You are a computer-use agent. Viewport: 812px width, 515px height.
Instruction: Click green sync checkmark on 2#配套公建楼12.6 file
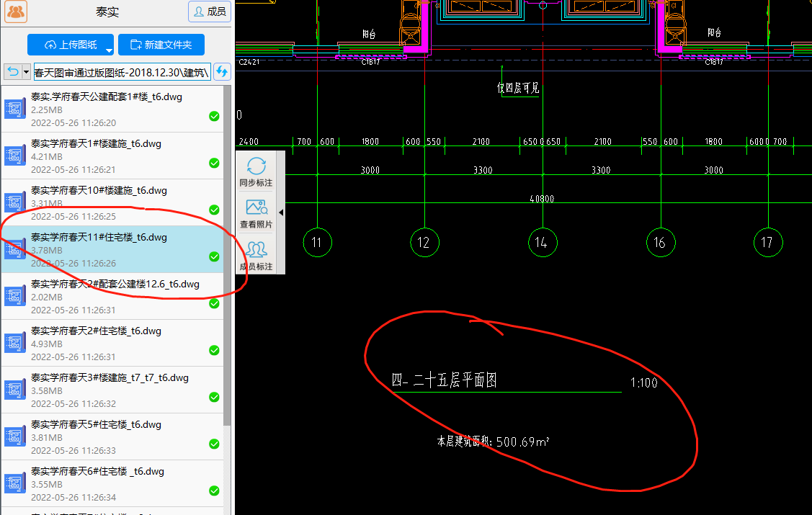coord(214,303)
